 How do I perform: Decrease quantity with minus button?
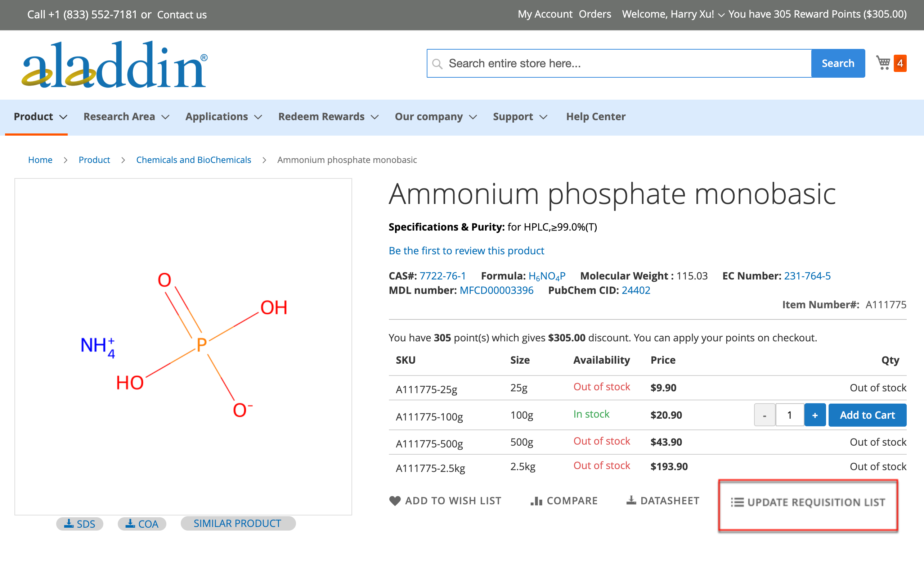764,415
